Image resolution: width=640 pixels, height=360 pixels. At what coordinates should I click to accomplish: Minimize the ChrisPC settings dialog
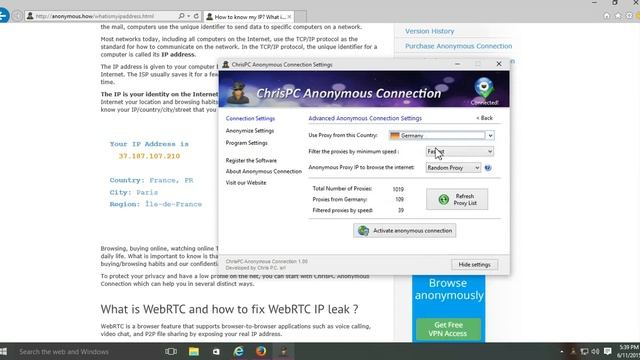pyautogui.click(x=457, y=64)
